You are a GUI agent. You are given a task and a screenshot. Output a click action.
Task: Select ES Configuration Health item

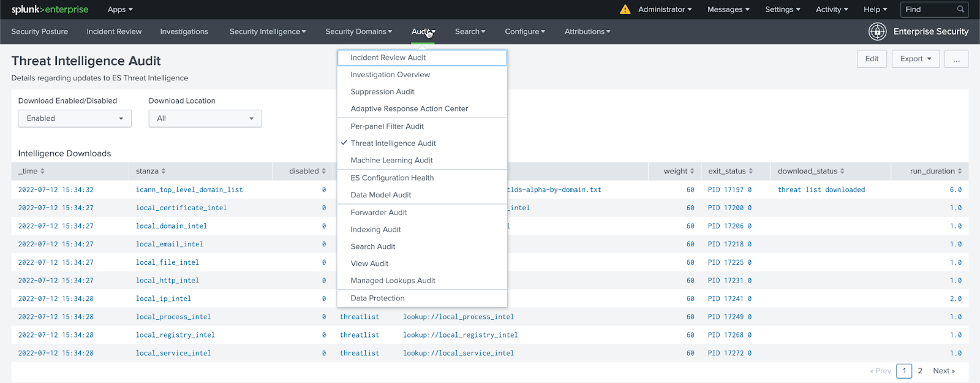coord(422,178)
